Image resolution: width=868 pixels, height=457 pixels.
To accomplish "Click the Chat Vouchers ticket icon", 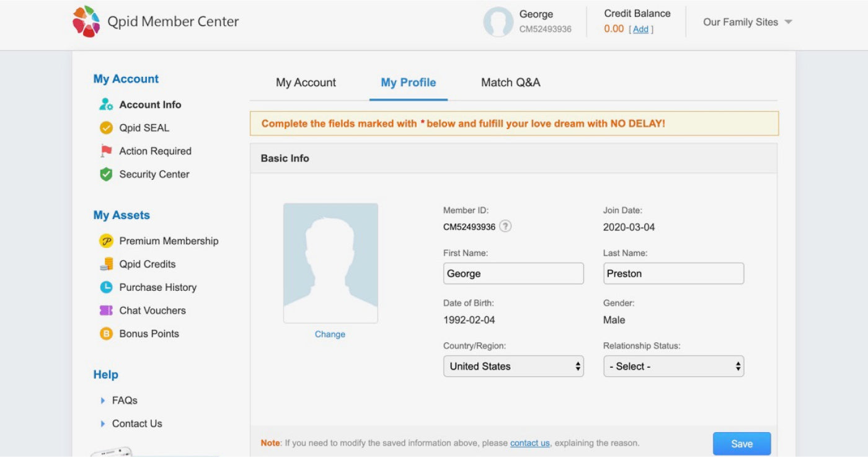I will point(106,310).
